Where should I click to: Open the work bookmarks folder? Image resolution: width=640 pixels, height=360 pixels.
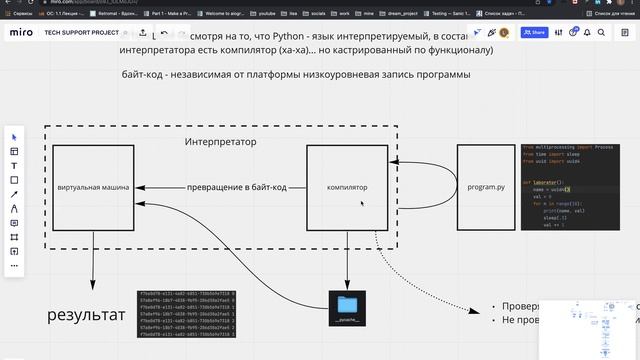340,13
